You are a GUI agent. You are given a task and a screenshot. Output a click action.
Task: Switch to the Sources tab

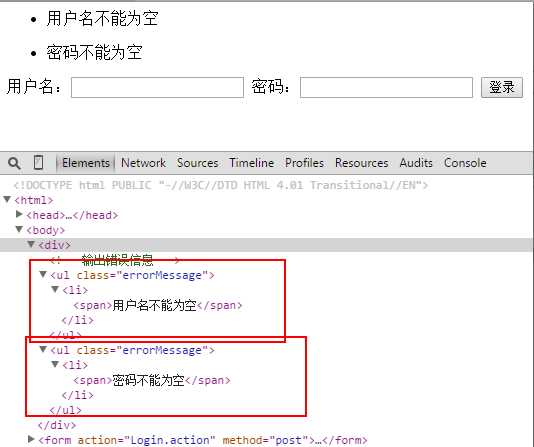pyautogui.click(x=198, y=163)
